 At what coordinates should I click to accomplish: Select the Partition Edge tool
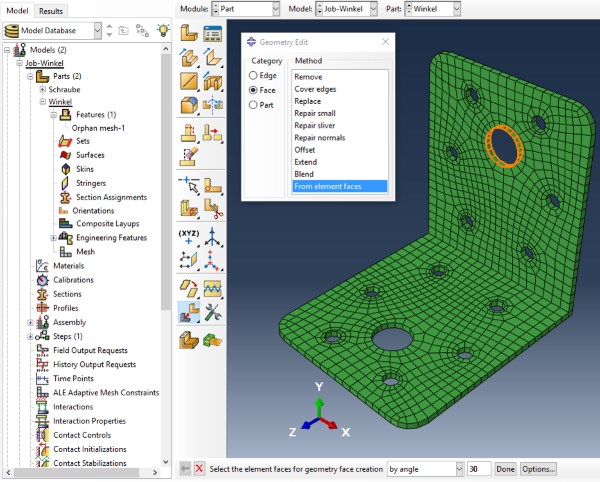(189, 185)
